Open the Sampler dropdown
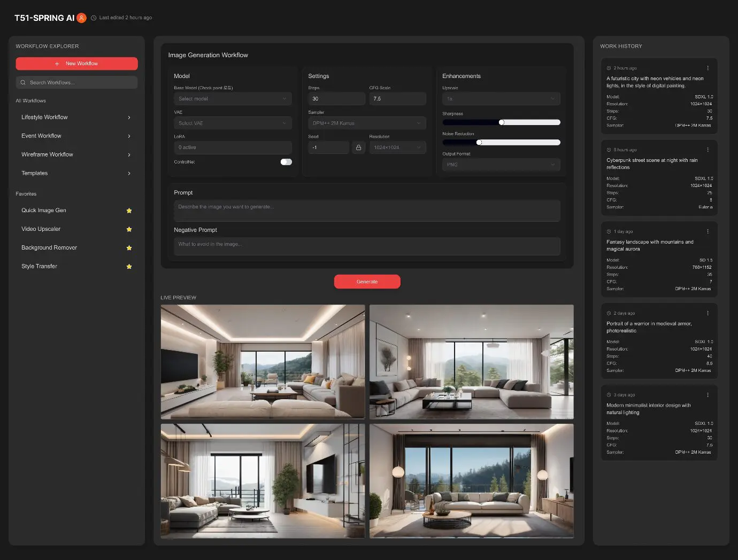 click(367, 123)
